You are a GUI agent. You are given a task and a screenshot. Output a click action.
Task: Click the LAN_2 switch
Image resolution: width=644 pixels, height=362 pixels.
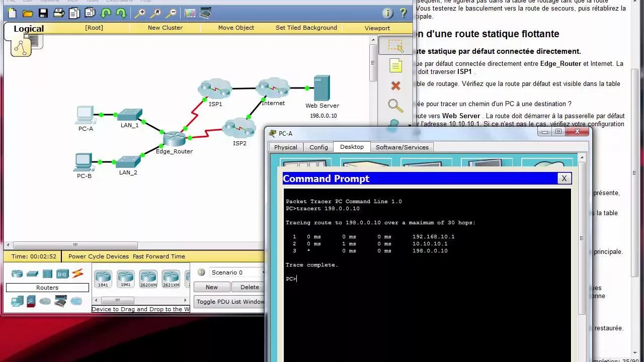coord(128,162)
